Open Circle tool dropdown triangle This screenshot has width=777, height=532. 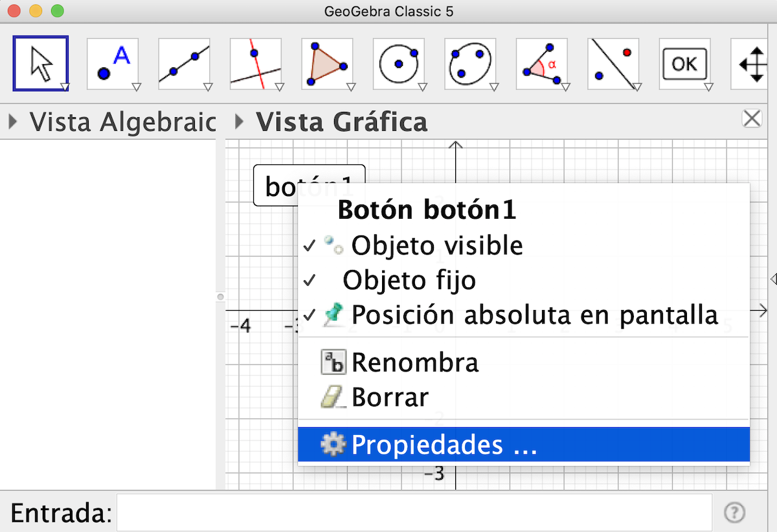pos(422,87)
